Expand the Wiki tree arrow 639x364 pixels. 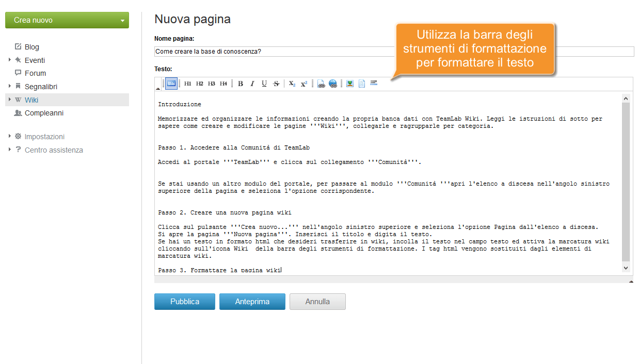point(10,100)
